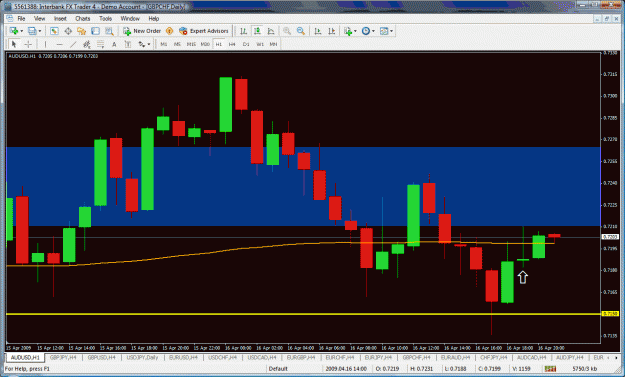
Task: Select the Fibonacci retracement tool
Action: pyautogui.click(x=100, y=44)
